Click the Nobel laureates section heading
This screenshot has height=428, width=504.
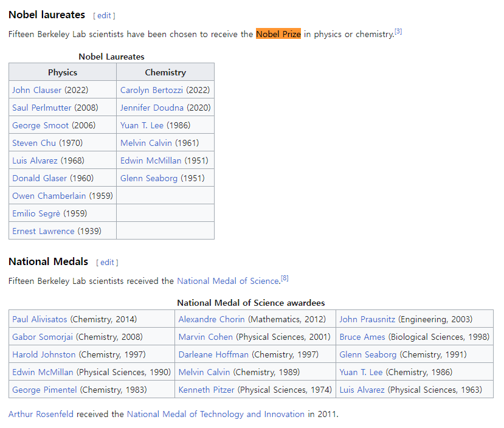[47, 15]
